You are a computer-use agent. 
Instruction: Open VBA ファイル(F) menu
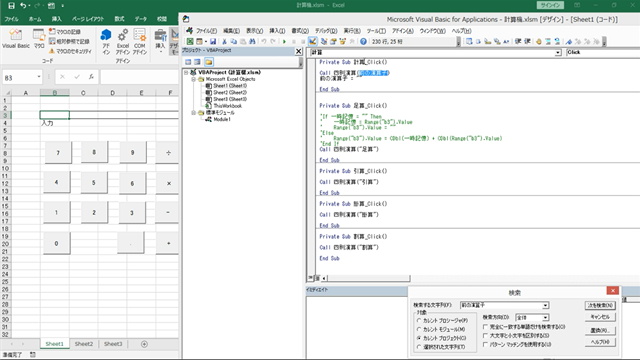206,31
